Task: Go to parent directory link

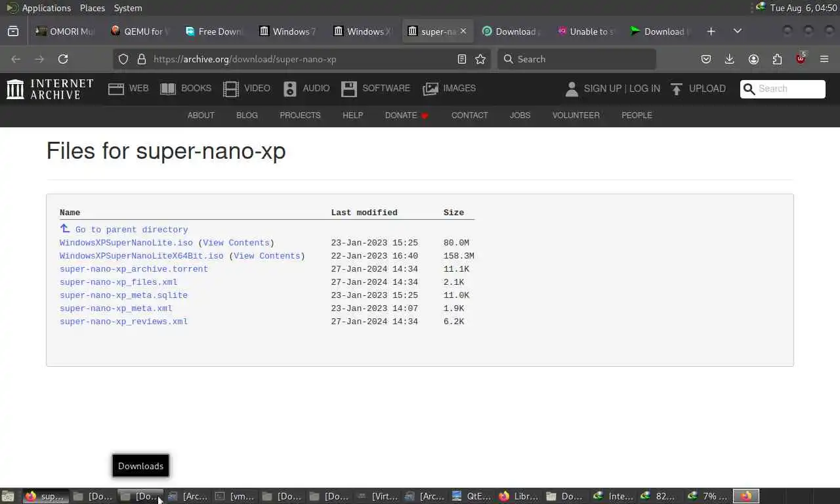Action: point(131,230)
